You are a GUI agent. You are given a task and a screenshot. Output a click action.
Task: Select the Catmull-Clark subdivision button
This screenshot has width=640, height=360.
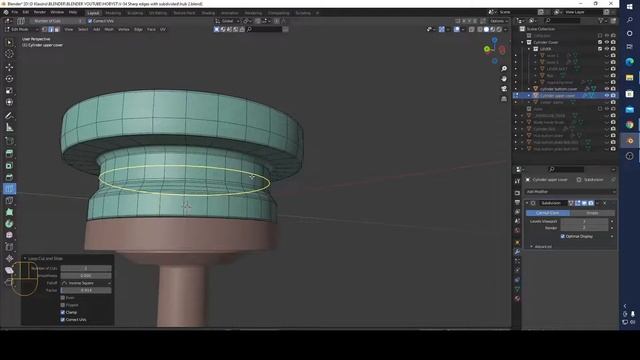(x=548, y=213)
